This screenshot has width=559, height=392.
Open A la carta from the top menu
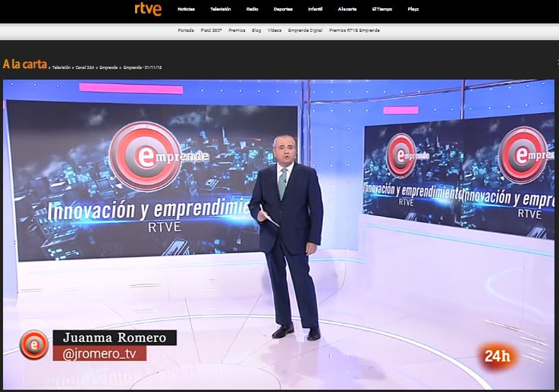click(347, 9)
